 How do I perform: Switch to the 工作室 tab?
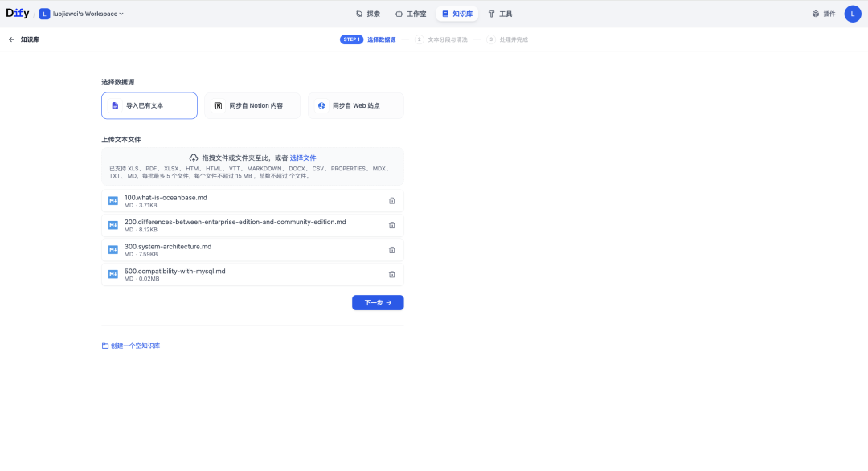[411, 13]
